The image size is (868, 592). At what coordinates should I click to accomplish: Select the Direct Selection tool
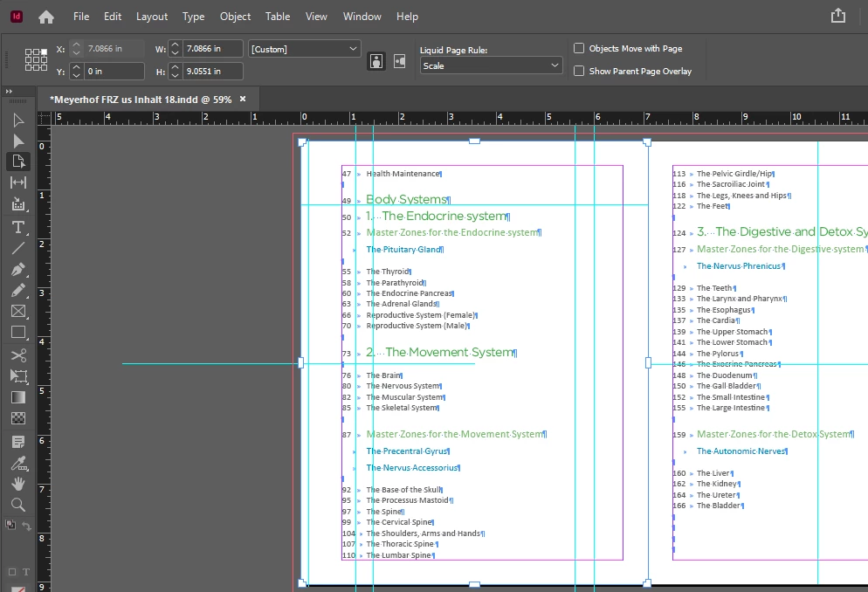18,141
